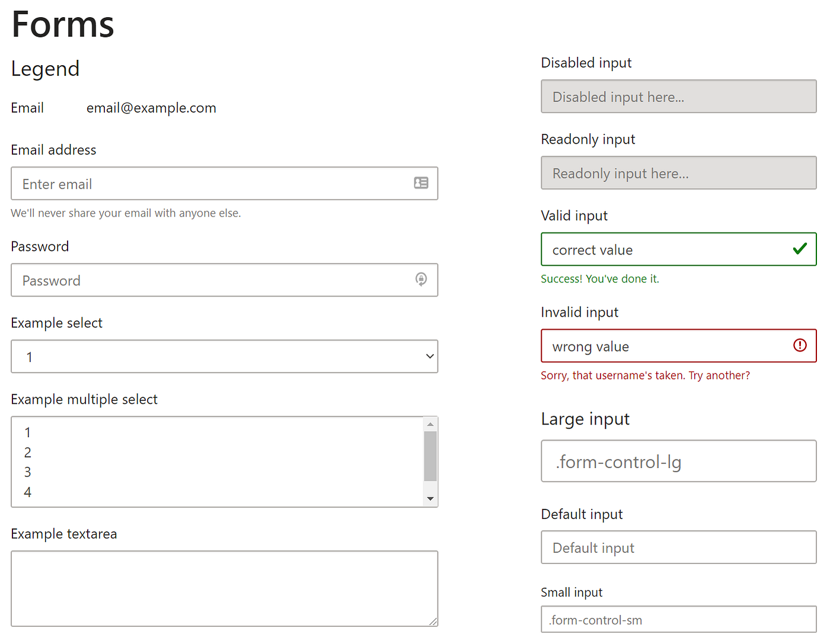Click the success message under the valid input
This screenshot has width=830, height=644.
click(x=600, y=279)
